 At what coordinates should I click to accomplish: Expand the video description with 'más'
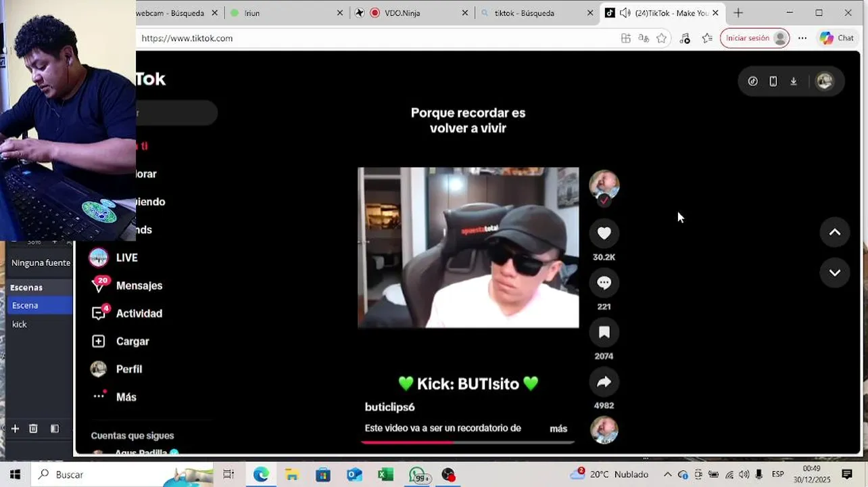(x=558, y=428)
